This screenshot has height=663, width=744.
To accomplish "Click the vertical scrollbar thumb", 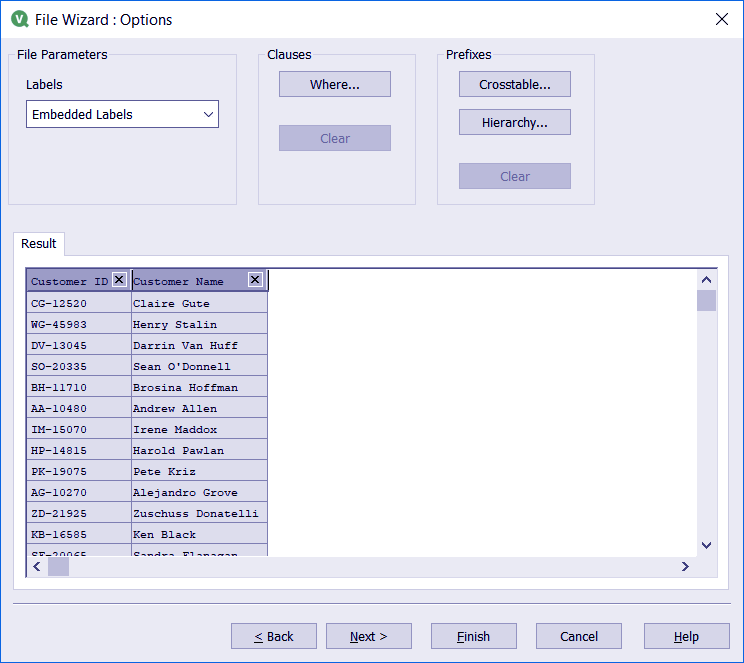I will (707, 300).
